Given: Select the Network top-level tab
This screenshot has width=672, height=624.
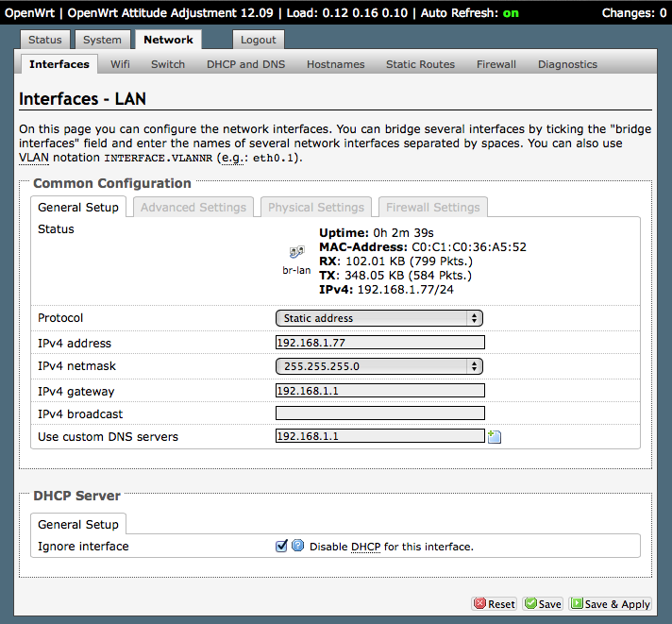Looking at the screenshot, I should (168, 40).
